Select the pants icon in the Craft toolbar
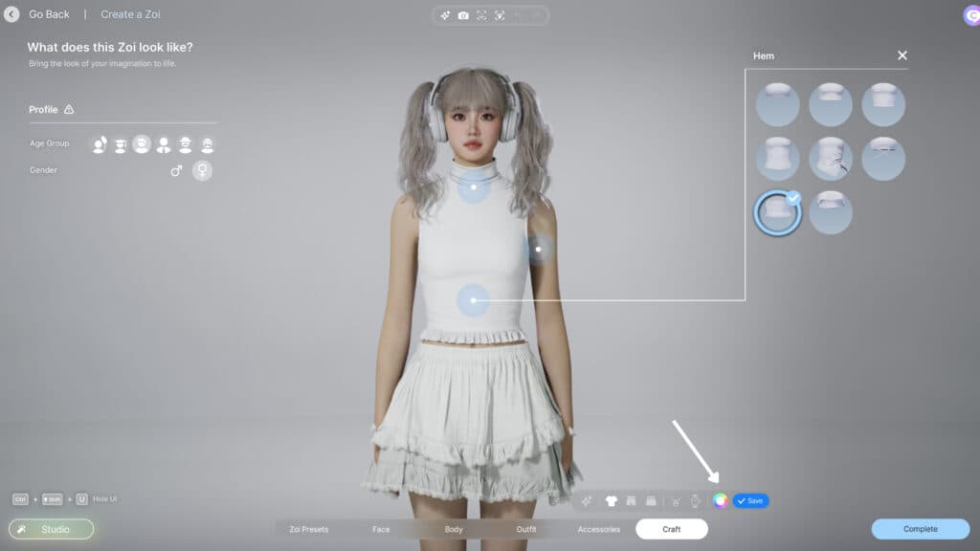The width and height of the screenshot is (980, 551). tap(632, 499)
